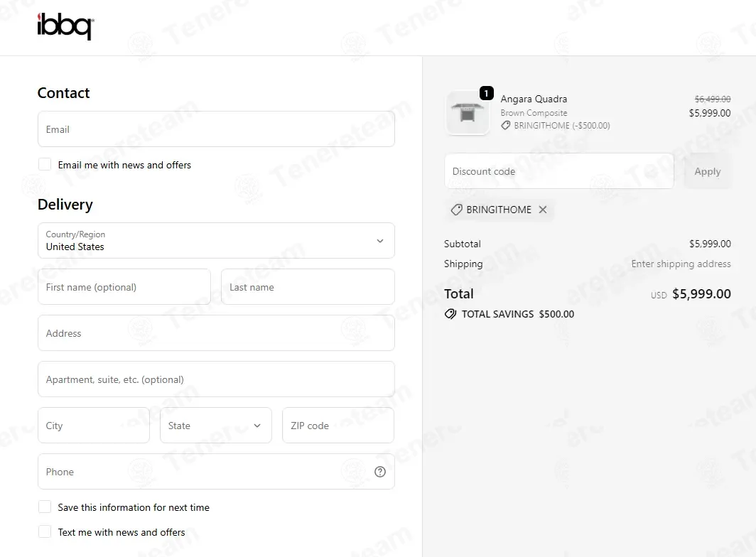The image size is (756, 557).
Task: Click the item quantity badge
Action: pyautogui.click(x=486, y=92)
